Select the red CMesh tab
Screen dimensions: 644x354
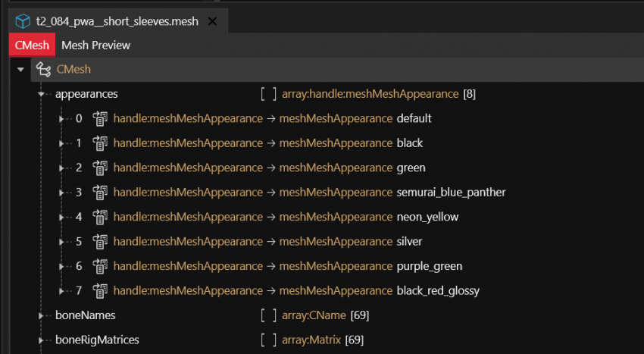pos(32,45)
